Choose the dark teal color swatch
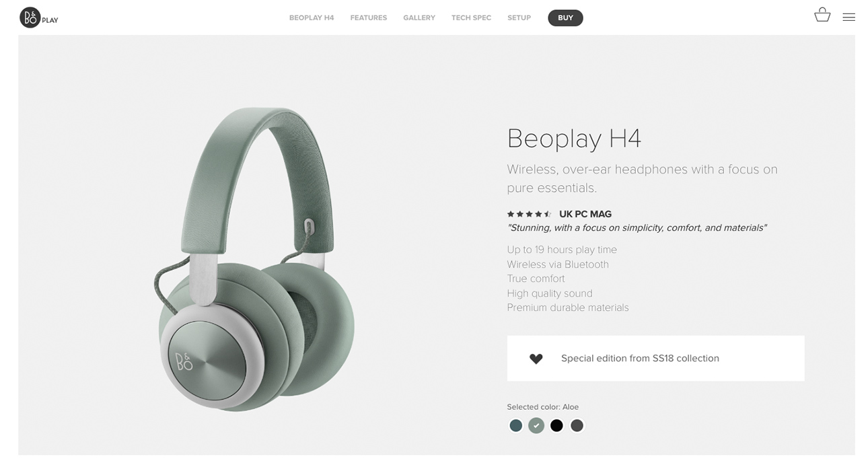The height and width of the screenshot is (471, 868). (516, 425)
